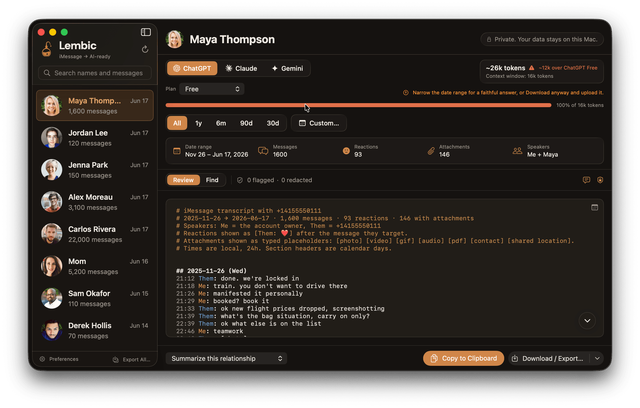Viewport: 640px width, 408px height.
Task: Click 'Private. Your data stays on this Mac.' badge
Action: 542,40
